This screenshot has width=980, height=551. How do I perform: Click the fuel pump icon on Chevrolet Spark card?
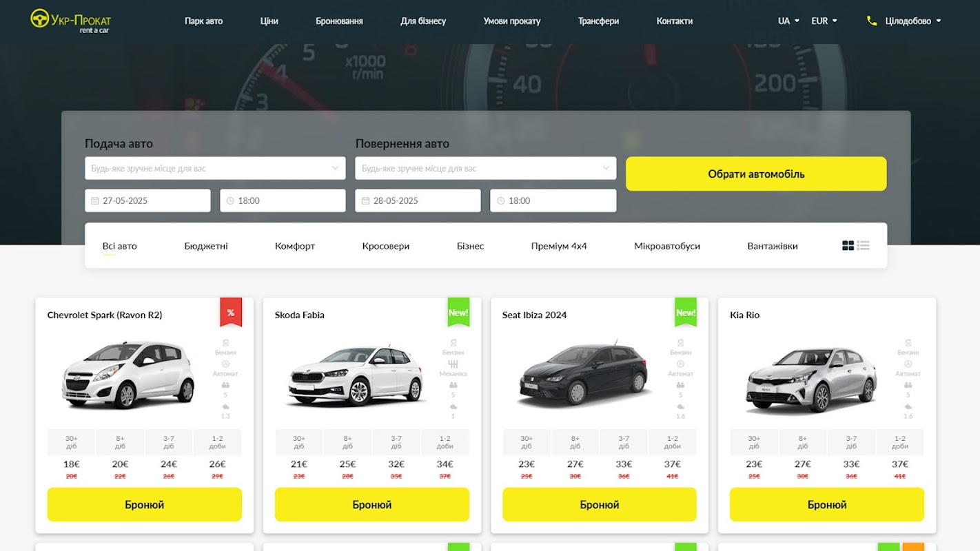tap(225, 343)
